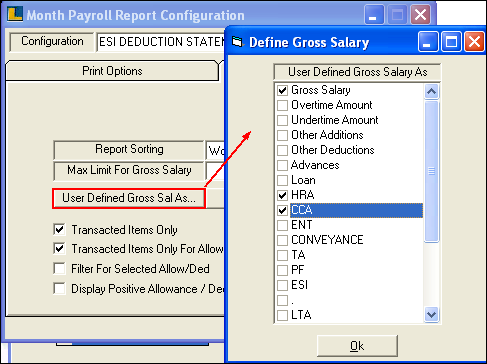Viewport: 487px width, 364px height.
Task: Tick the Advances checkbox
Action: point(282,165)
